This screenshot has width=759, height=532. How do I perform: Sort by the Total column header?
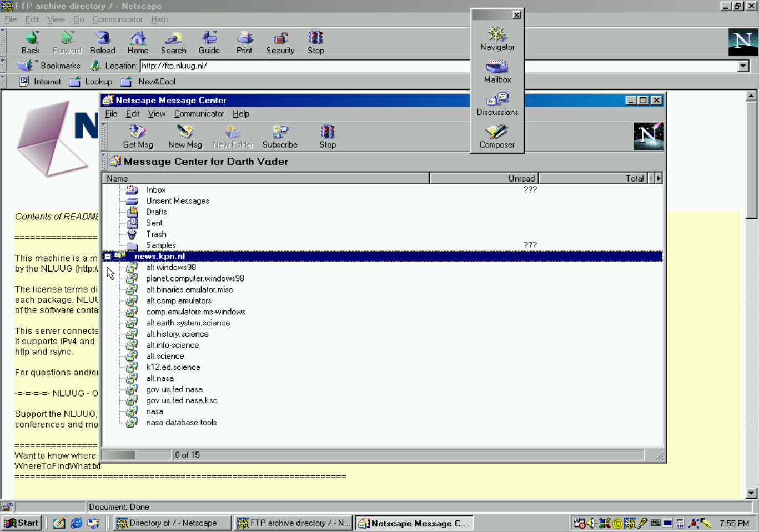pos(593,178)
